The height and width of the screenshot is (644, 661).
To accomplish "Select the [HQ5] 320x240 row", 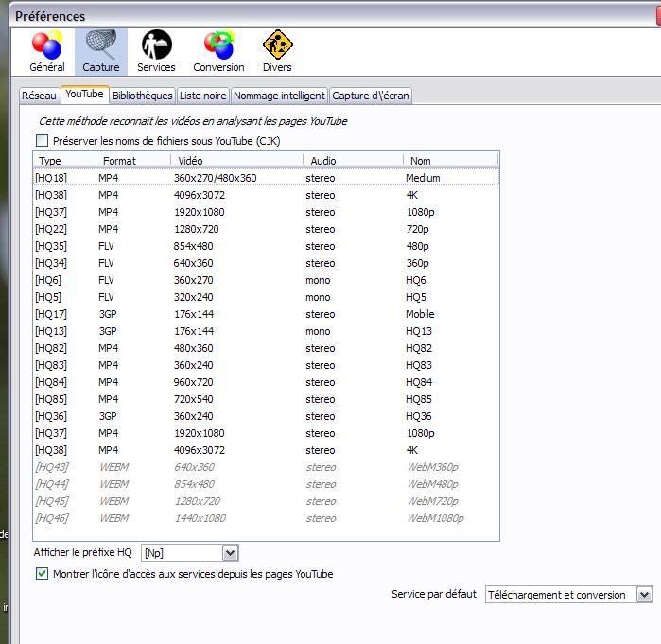I will coord(266,297).
